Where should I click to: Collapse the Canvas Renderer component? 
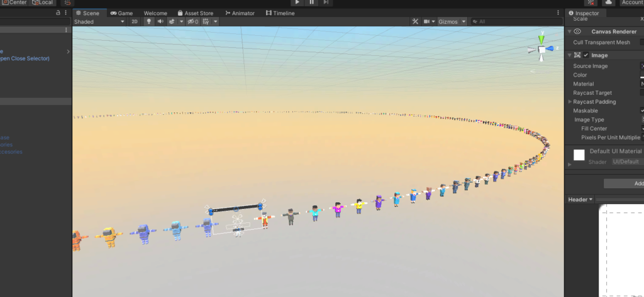click(570, 31)
